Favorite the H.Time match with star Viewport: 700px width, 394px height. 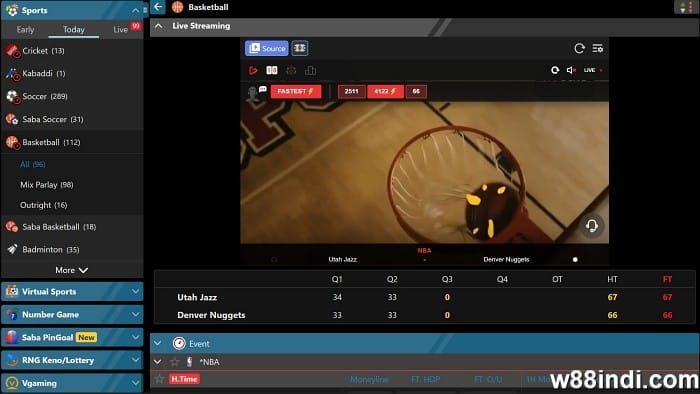click(159, 380)
